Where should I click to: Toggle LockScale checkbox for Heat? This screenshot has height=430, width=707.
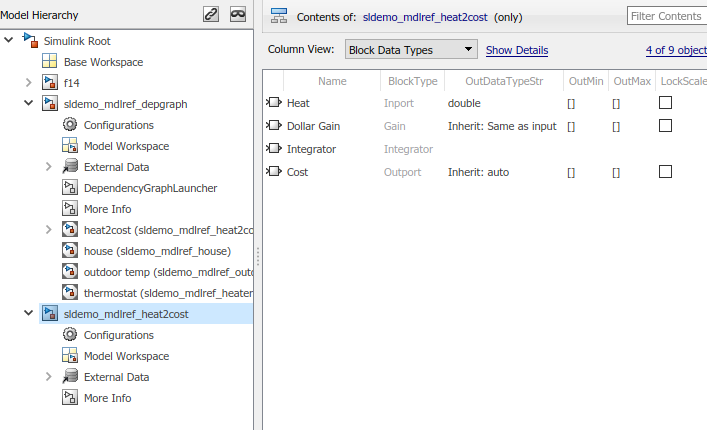(x=666, y=103)
